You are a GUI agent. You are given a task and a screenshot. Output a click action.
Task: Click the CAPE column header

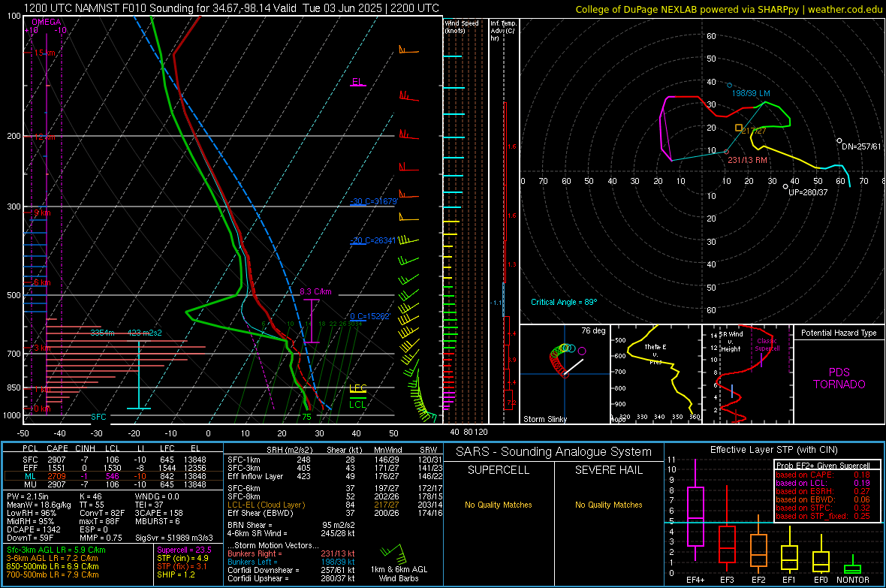click(x=57, y=448)
